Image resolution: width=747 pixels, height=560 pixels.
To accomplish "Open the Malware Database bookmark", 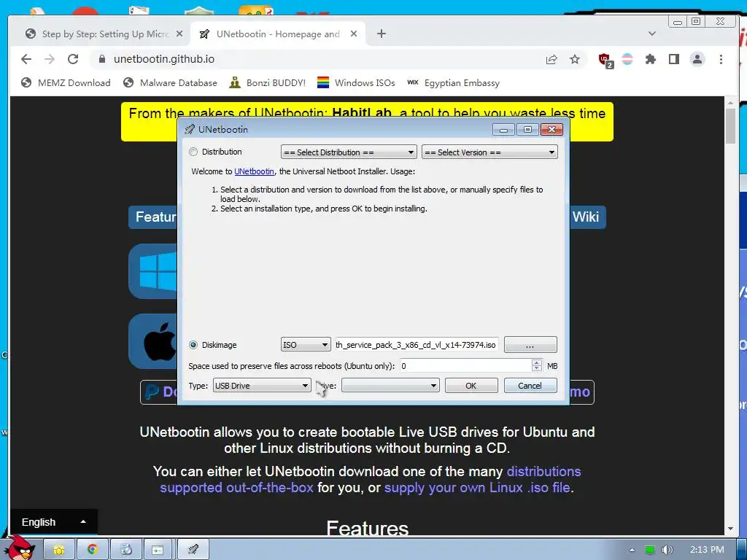I will (x=170, y=83).
